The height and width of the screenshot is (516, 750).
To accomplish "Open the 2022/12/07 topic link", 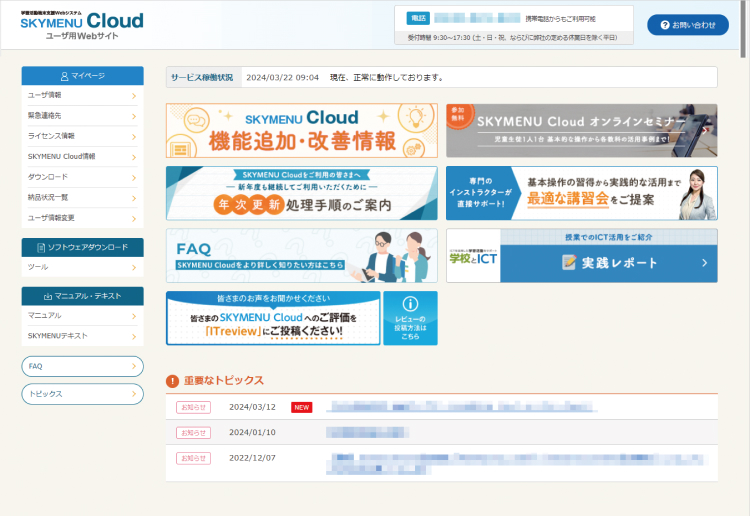I will [518, 464].
